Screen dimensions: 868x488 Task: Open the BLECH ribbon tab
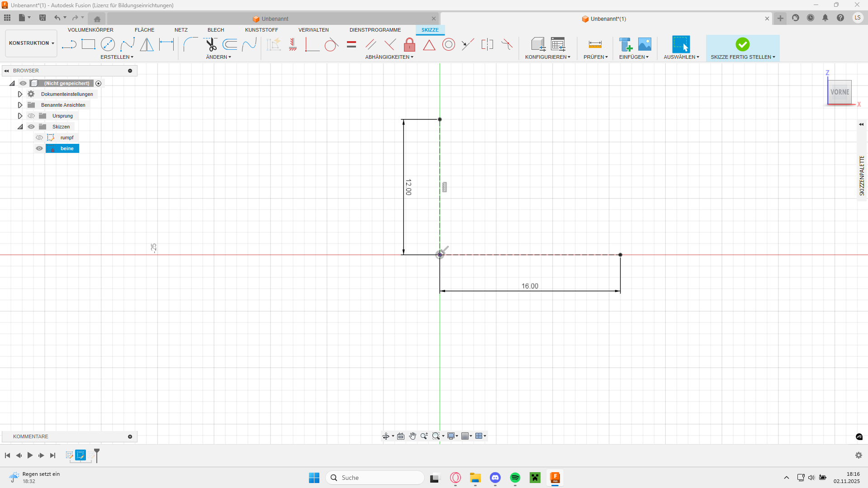(216, 30)
